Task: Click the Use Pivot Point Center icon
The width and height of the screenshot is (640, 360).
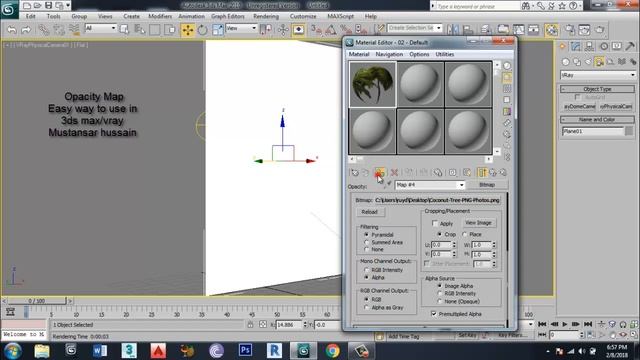Action: (x=266, y=29)
